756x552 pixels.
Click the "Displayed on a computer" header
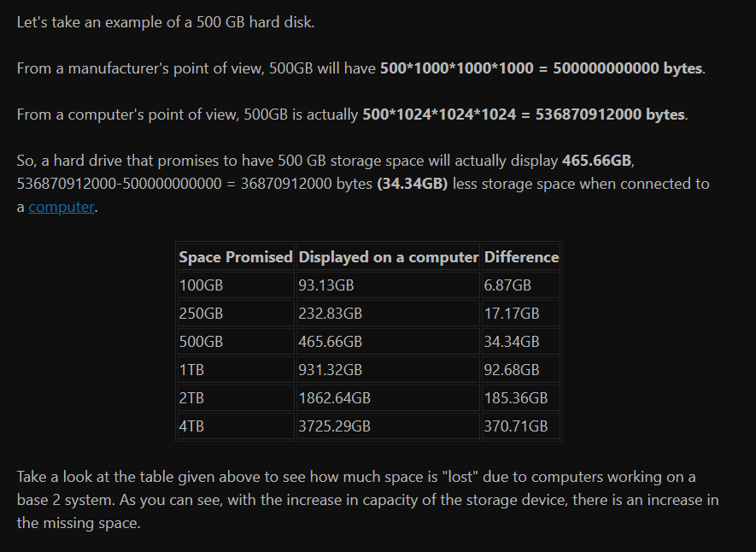tap(388, 257)
